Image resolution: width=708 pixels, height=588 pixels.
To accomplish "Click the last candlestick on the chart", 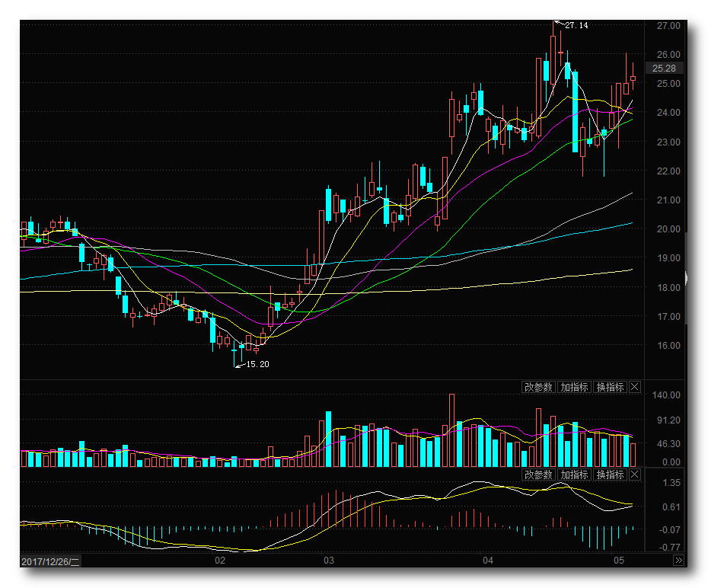I will (633, 78).
